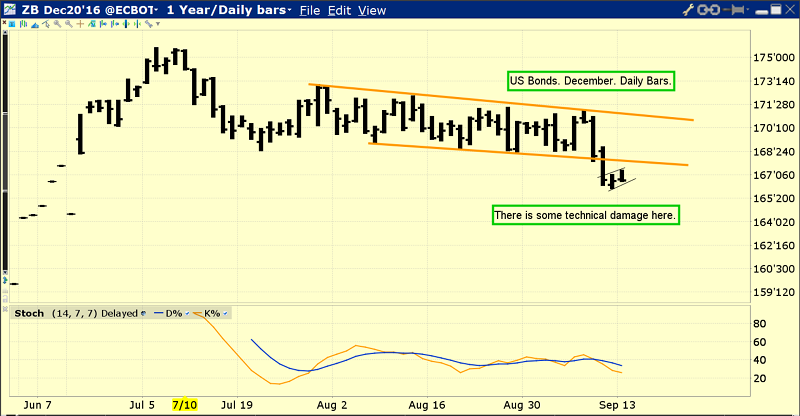Click the 159'120 price axis label
800x416 pixels.
pos(773,292)
